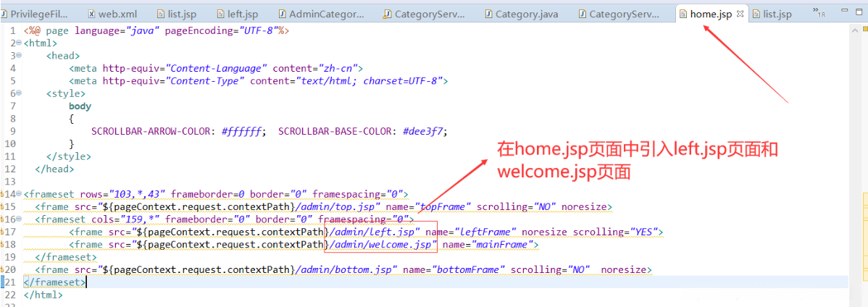Image resolution: width=868 pixels, height=307 pixels.
Task: Click warning marker on line 15
Action: pos(2,207)
